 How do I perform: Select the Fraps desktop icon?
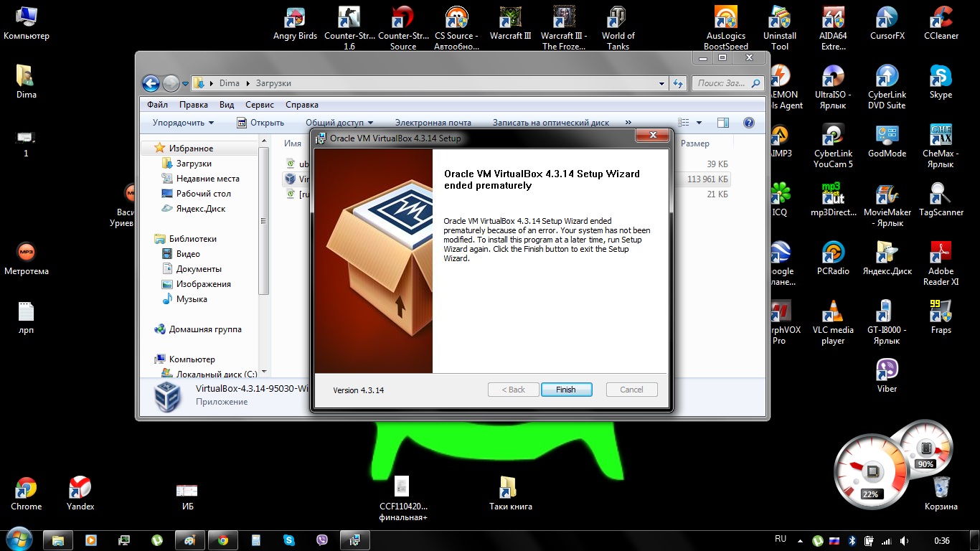941,318
